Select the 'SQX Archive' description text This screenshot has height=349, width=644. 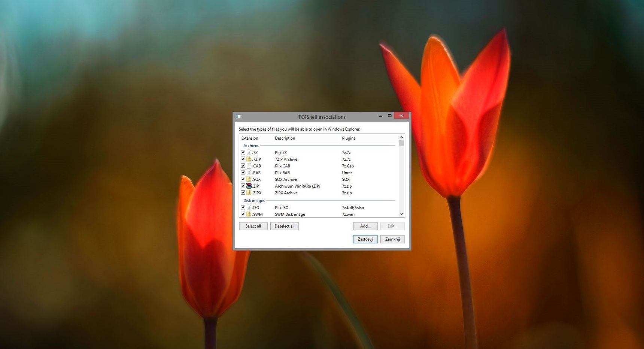coord(286,179)
